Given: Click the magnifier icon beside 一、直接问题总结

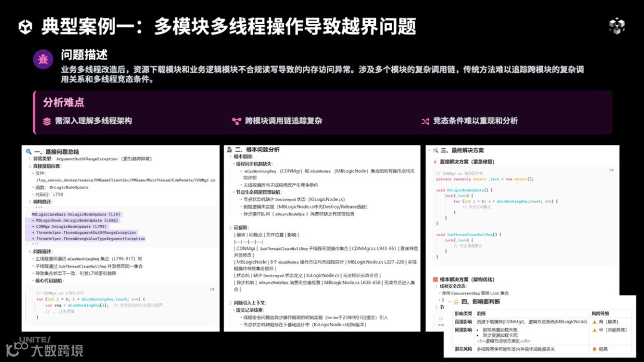Looking at the screenshot, I should (29, 151).
